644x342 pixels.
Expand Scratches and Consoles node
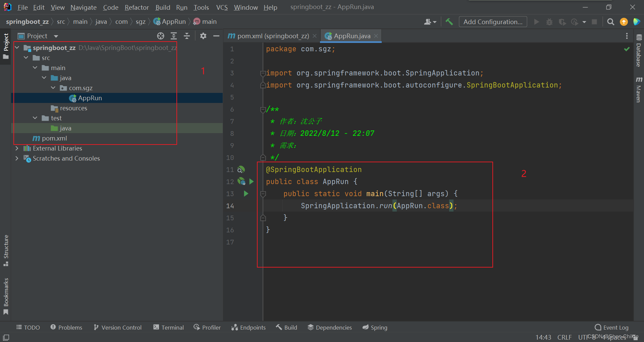(17, 158)
